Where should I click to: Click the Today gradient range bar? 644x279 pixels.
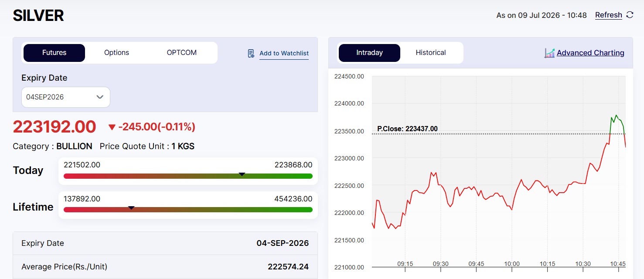click(188, 176)
